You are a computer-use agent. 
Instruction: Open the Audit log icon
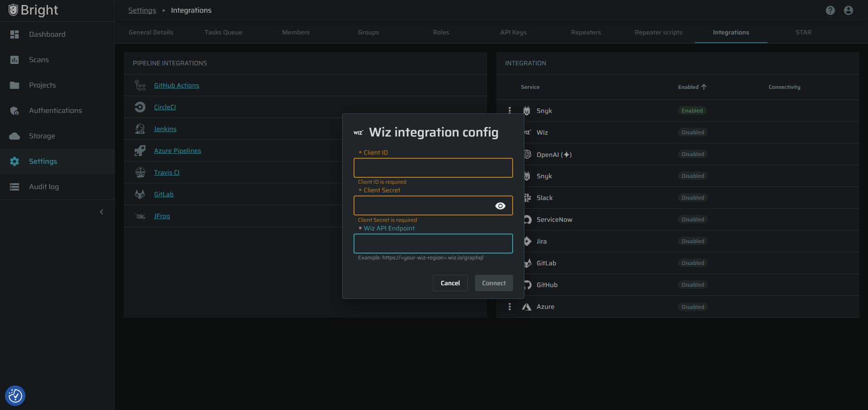pos(15,187)
